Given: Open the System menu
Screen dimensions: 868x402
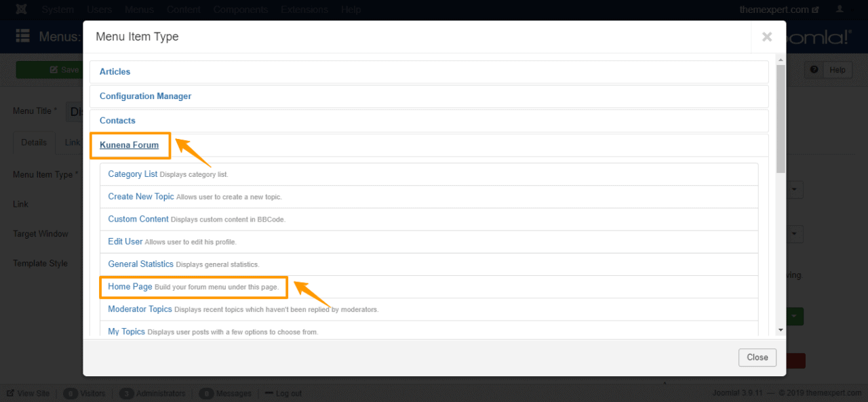Looking at the screenshot, I should (58, 10).
